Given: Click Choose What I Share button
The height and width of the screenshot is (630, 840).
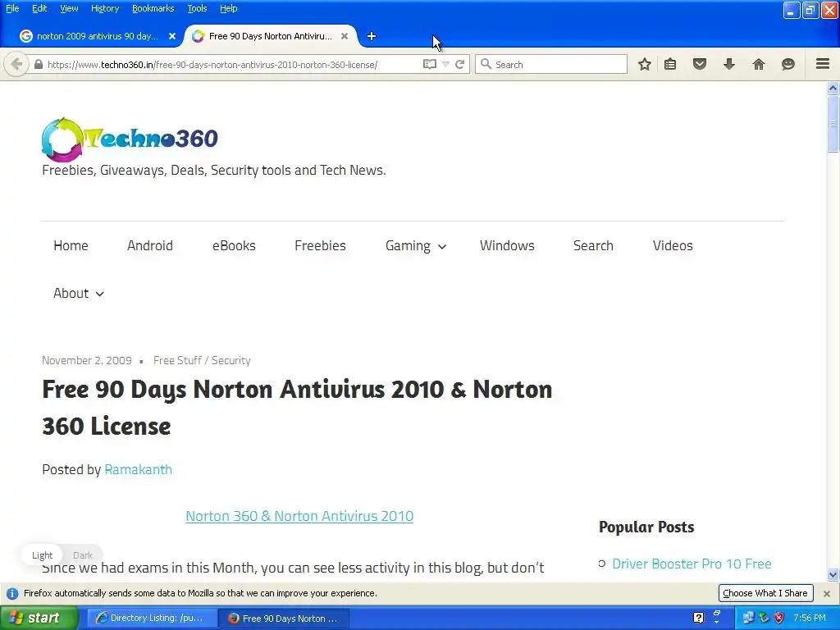Looking at the screenshot, I should pos(765,593).
